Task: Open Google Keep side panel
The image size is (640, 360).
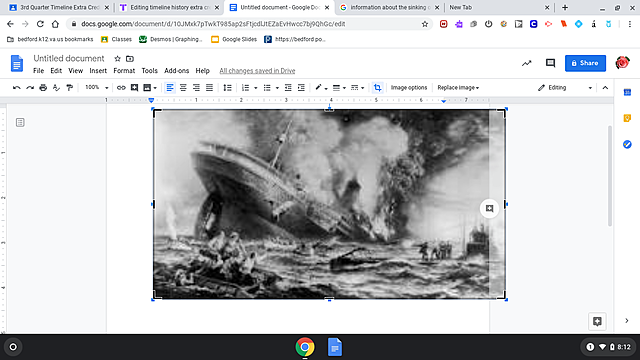Action: (x=627, y=118)
